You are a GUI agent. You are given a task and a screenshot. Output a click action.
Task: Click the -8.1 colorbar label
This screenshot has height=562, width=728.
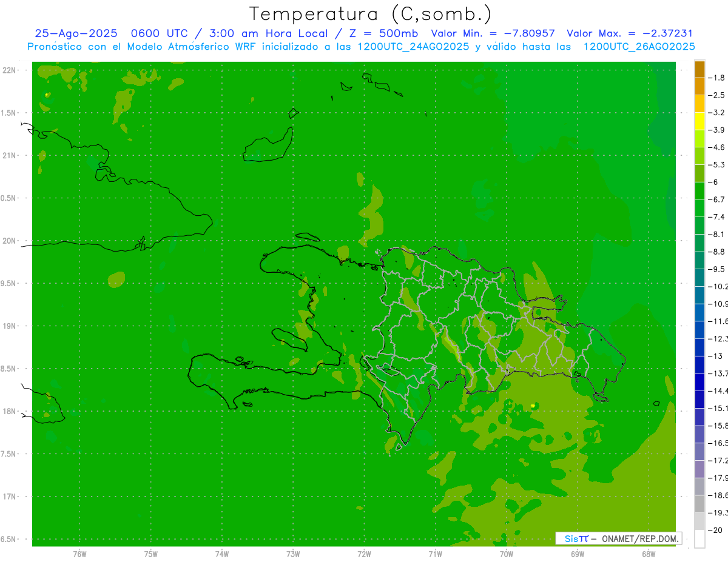716,235
